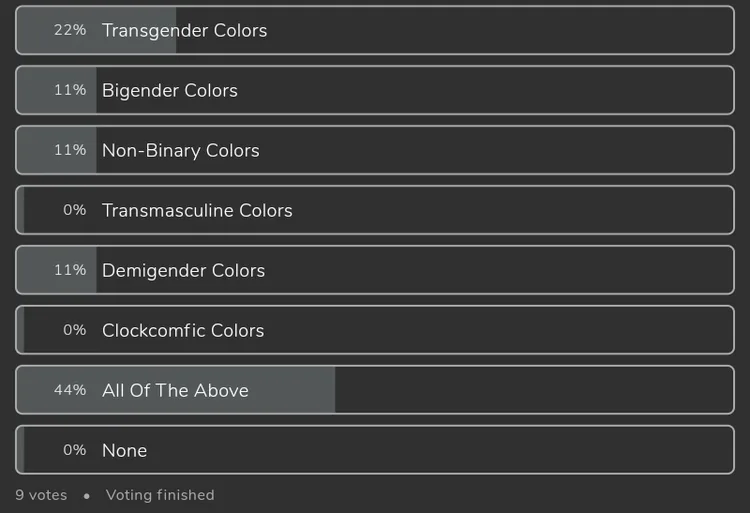Click the 11% label beside Bigender Colors
Image resolution: width=750 pixels, height=513 pixels.
pyautogui.click(x=70, y=90)
